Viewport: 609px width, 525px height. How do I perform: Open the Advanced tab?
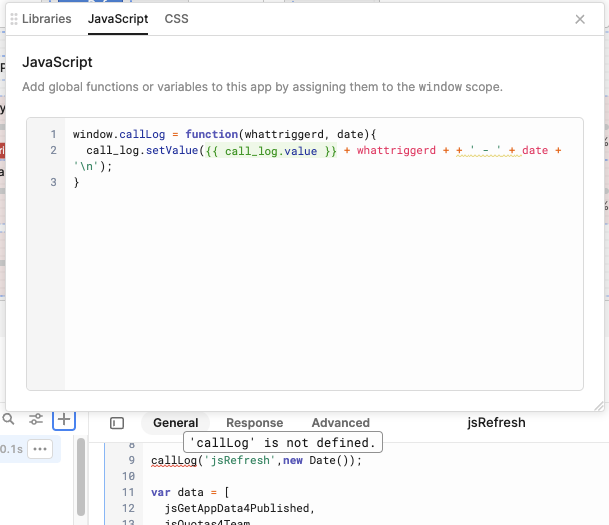(x=341, y=422)
